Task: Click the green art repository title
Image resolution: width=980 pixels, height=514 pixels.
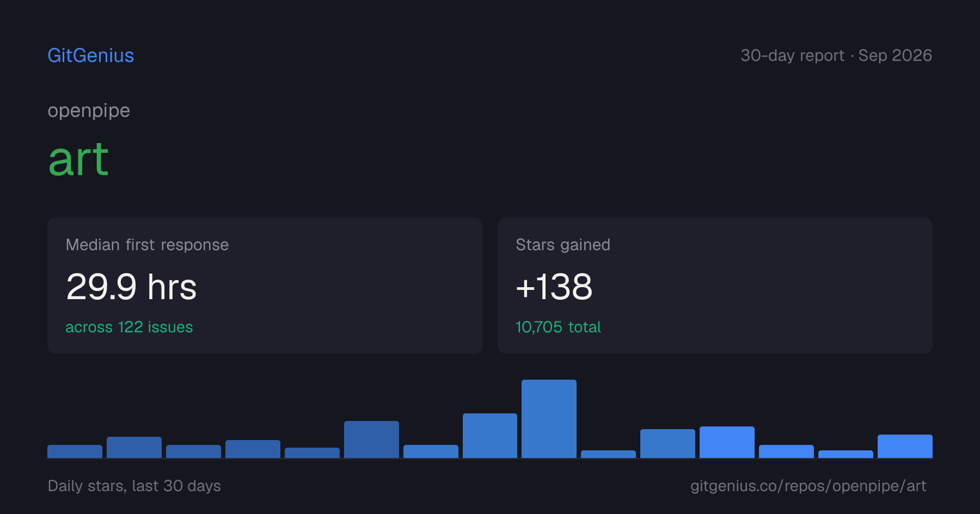Action: 78,159
